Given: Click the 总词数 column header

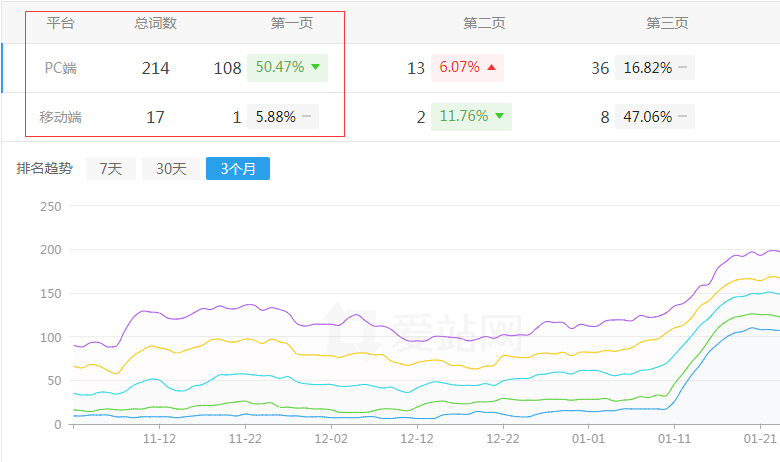Looking at the screenshot, I should click(155, 23).
